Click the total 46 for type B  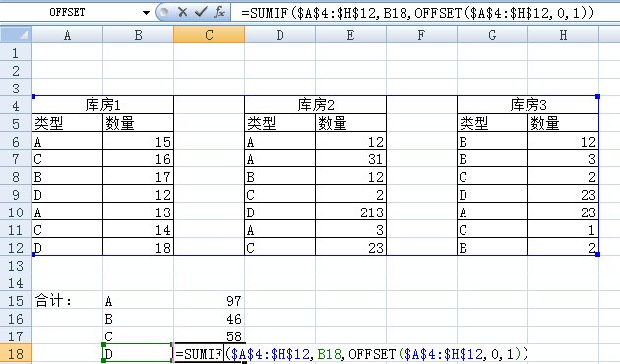tap(210, 318)
